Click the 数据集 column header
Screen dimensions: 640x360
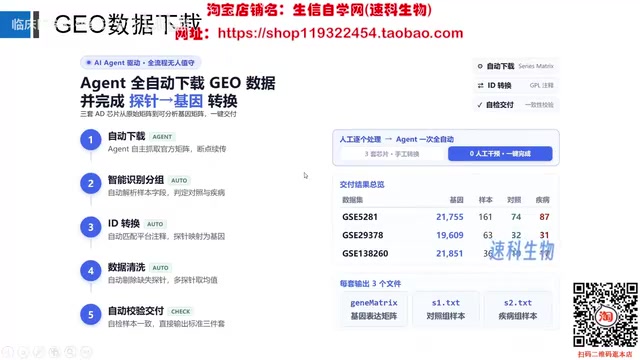[x=352, y=200]
